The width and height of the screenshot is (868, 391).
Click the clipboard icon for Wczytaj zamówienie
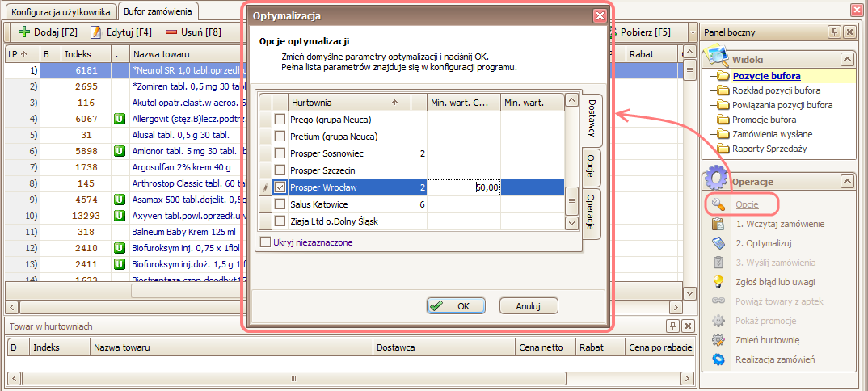click(718, 224)
